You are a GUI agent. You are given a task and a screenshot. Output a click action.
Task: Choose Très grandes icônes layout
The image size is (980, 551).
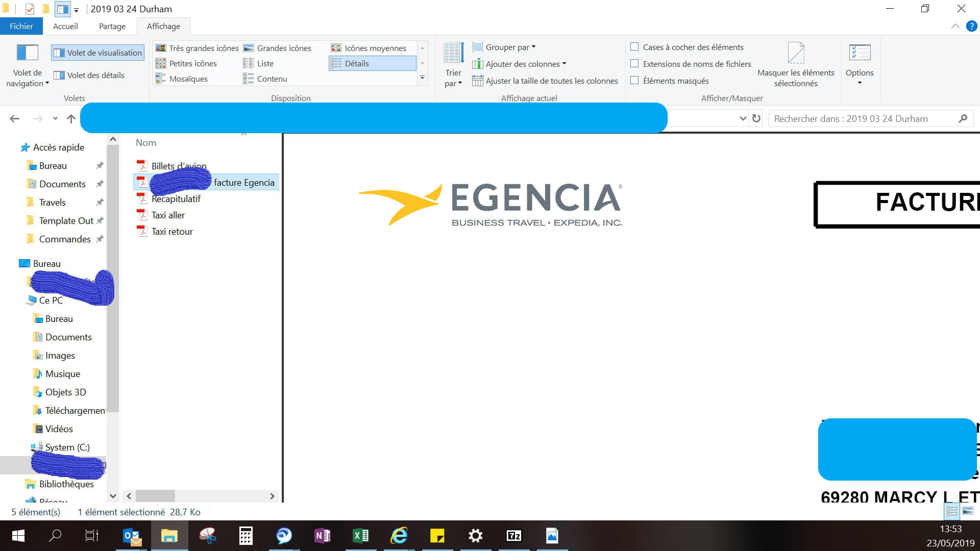pos(197,48)
